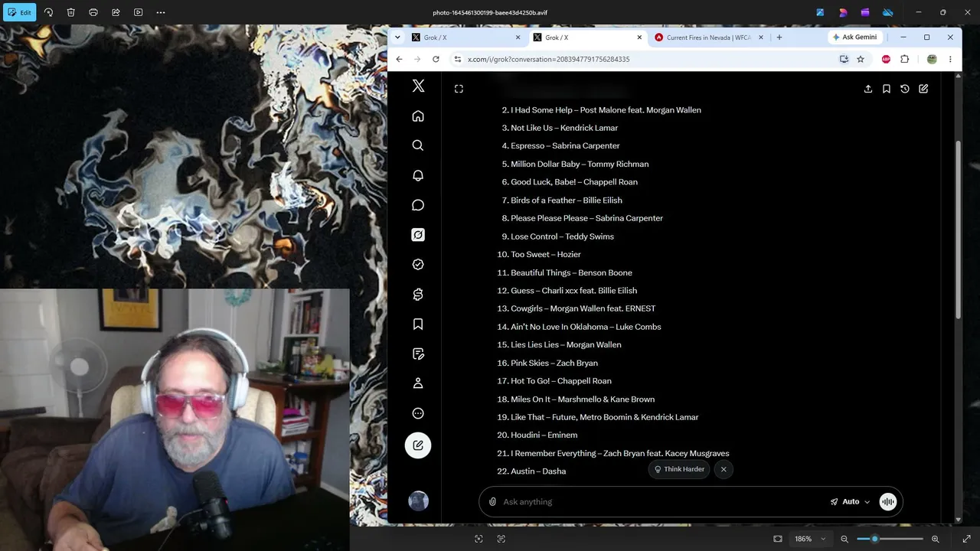Image resolution: width=980 pixels, height=551 pixels.
Task: Open Grok from the X sidebar
Action: pyautogui.click(x=418, y=235)
